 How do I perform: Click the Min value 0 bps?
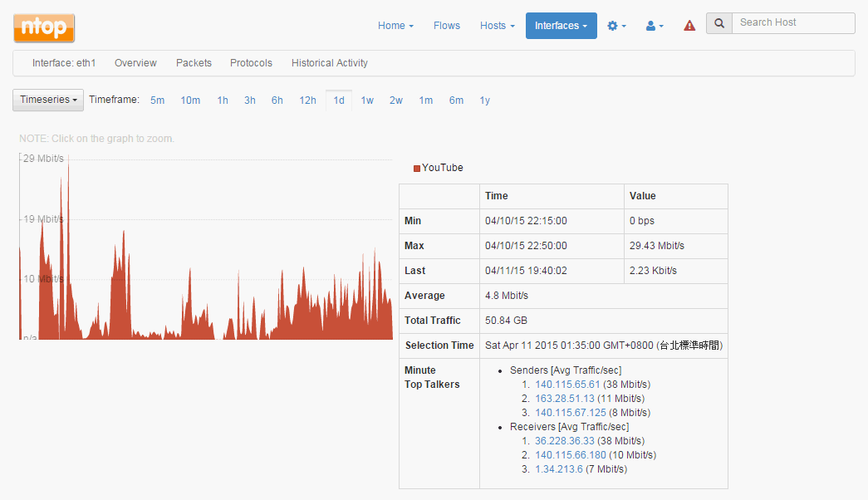tap(641, 221)
